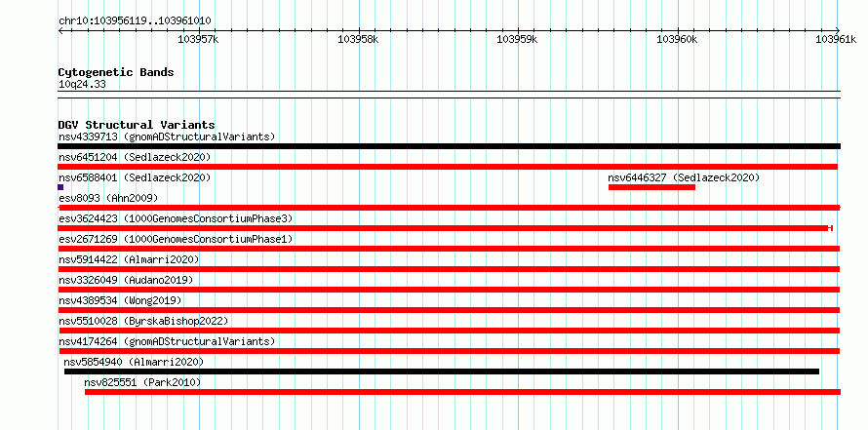Select the black bar under nsv4339713
Viewport: 868px width, 430px height.
coord(449,146)
